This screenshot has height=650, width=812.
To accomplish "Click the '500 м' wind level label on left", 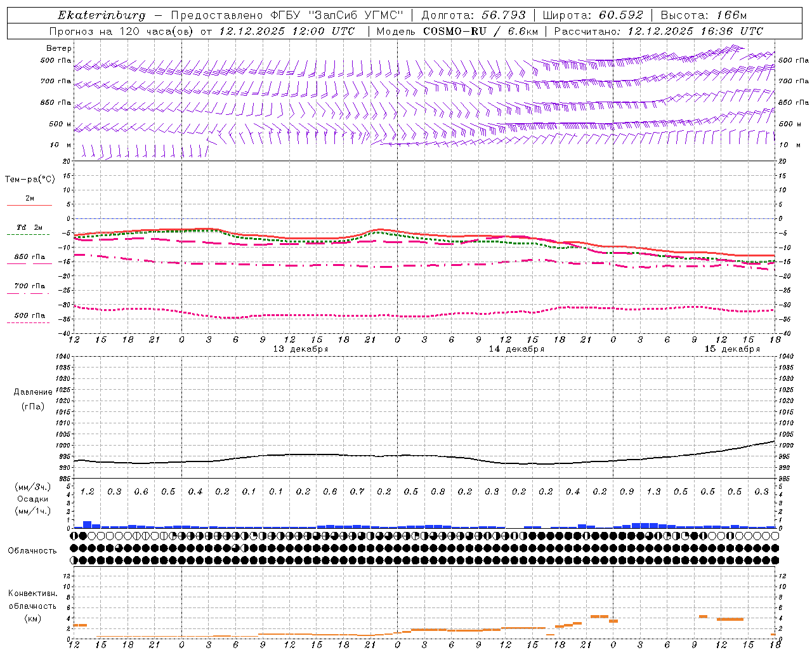I will coord(60,124).
